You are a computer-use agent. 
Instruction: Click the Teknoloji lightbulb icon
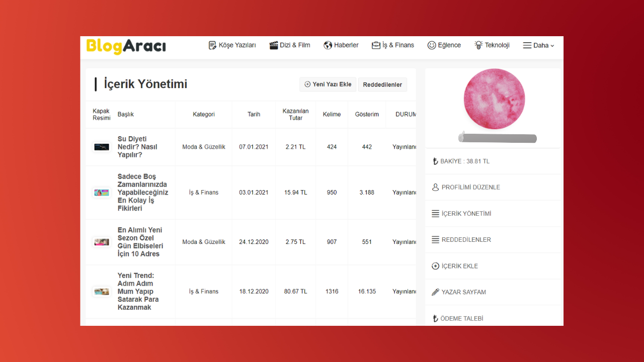click(478, 45)
